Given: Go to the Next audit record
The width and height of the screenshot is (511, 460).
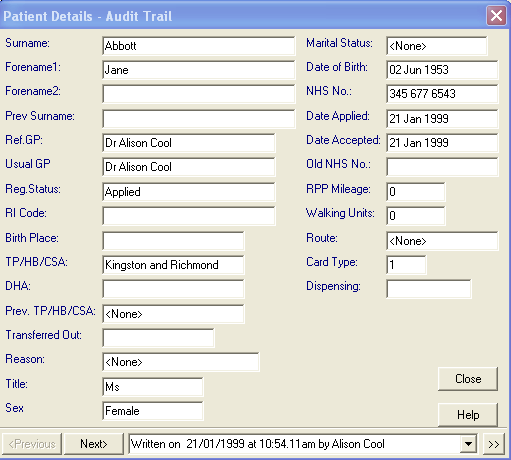Looking at the screenshot, I should tap(94, 444).
